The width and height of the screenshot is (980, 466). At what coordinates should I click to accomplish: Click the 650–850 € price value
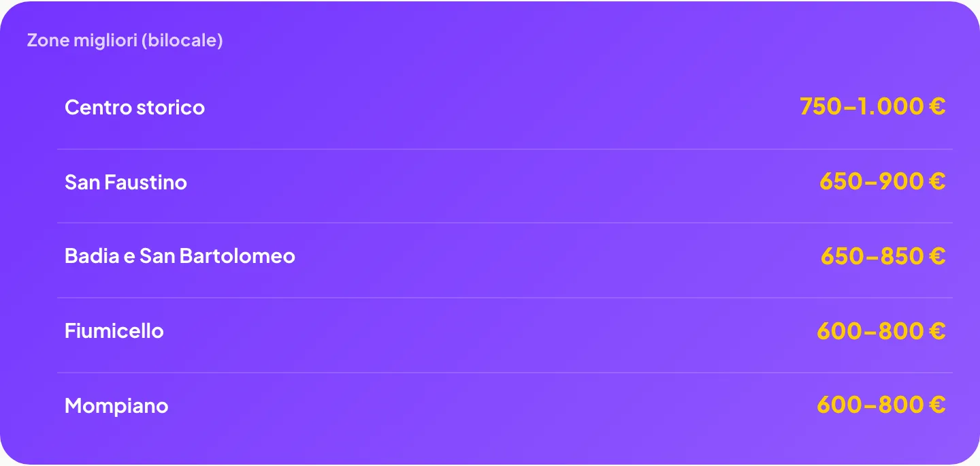[883, 256]
